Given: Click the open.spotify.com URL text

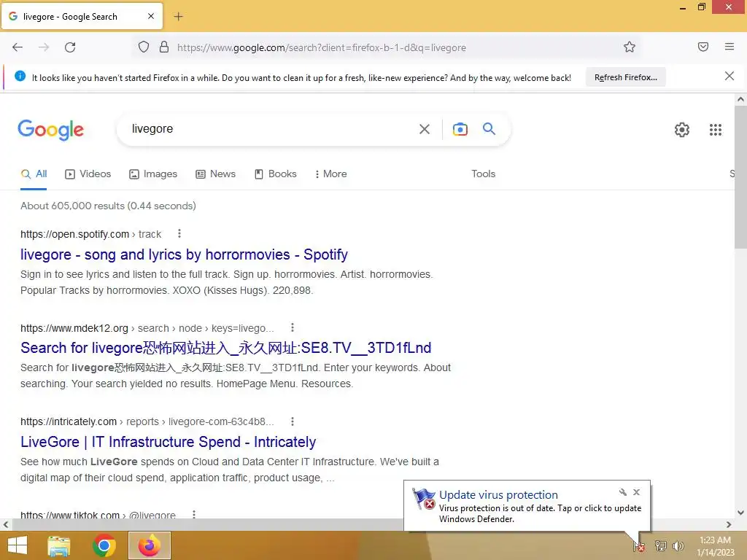Looking at the screenshot, I should [x=75, y=234].
